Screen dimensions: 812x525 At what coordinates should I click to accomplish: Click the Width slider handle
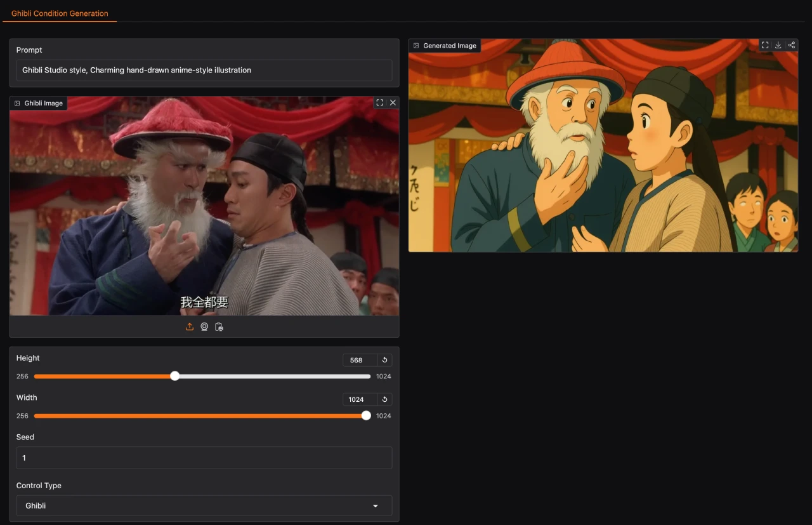(366, 416)
